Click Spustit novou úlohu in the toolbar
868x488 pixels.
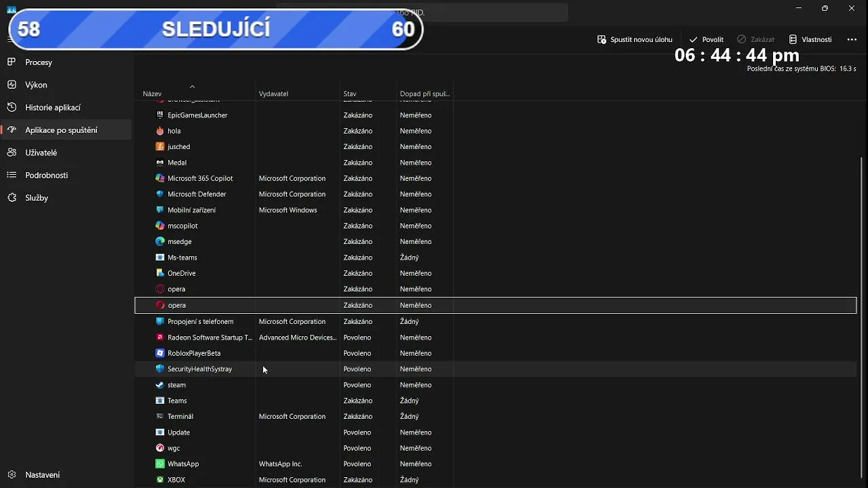[635, 39]
